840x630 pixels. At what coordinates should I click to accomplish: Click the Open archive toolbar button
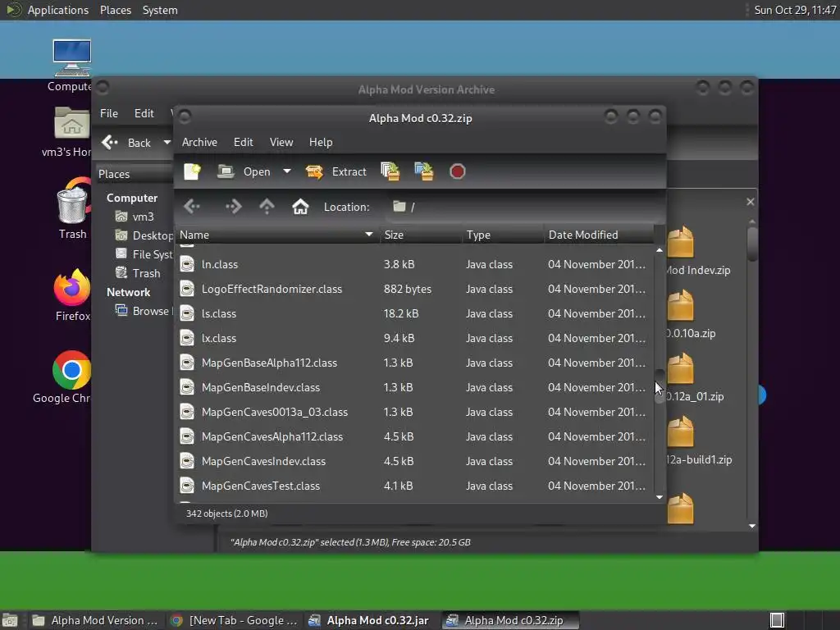tap(244, 172)
